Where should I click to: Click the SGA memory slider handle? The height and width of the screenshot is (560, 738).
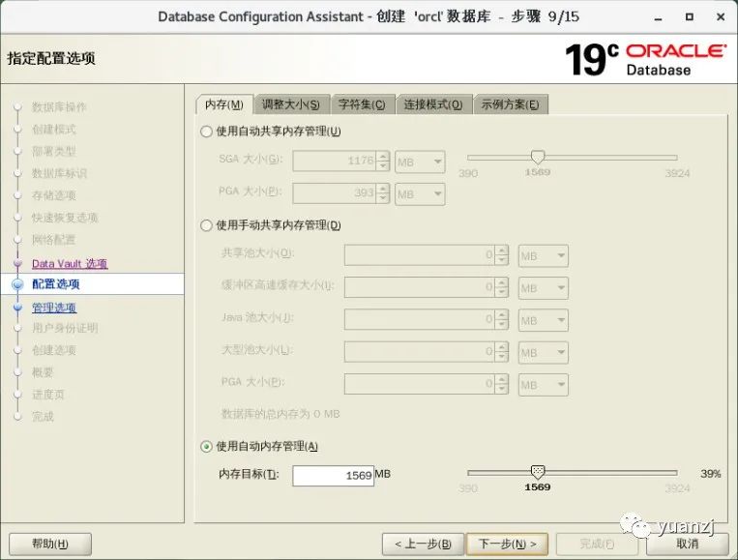pyautogui.click(x=538, y=157)
